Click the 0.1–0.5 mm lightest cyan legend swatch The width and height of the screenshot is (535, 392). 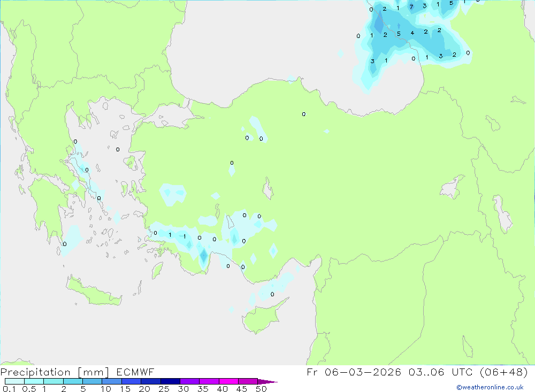14,381
